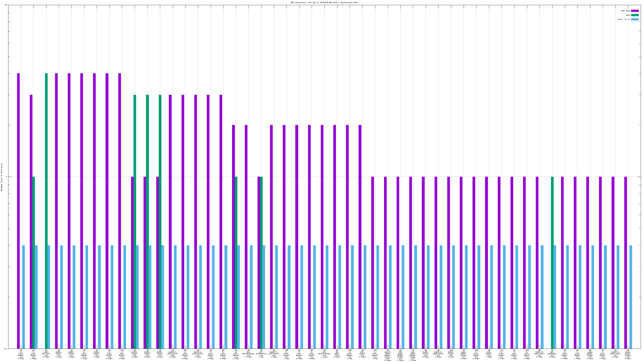The image size is (644, 362).
Task: Click the new.spam.dnsbl.sorbs.net x-axis label
Action: click(x=413, y=355)
